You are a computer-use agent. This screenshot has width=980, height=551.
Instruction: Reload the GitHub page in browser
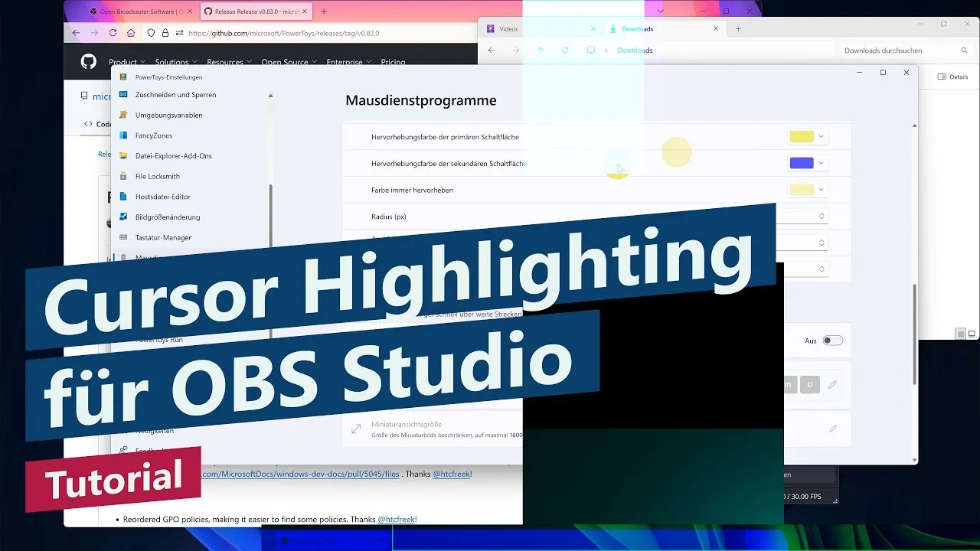coord(113,33)
